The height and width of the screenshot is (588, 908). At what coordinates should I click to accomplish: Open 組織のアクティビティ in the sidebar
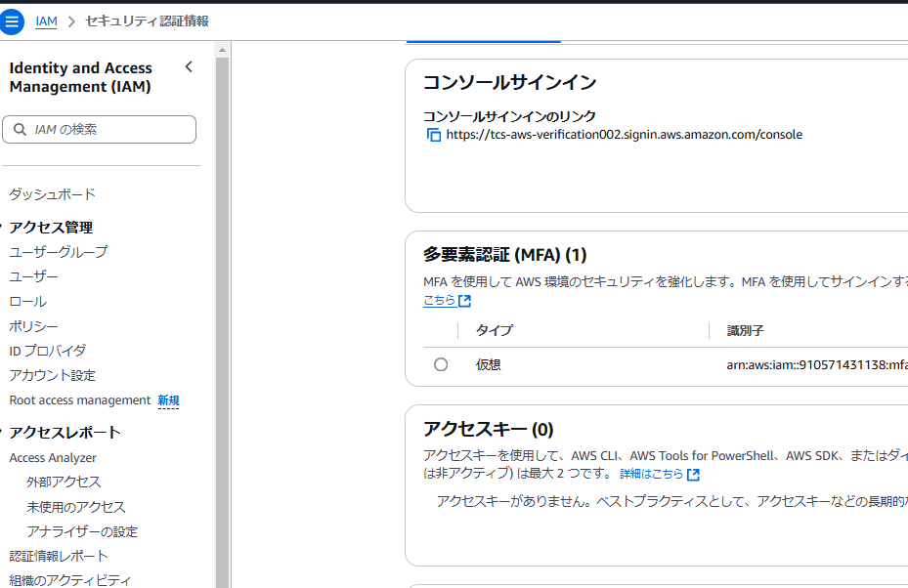point(70,580)
